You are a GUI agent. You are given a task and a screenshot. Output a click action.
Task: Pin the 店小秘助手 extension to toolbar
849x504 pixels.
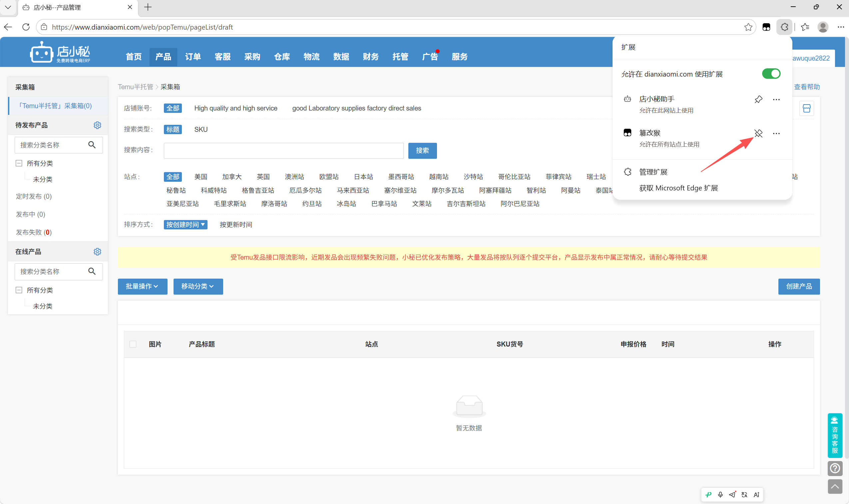tap(758, 100)
